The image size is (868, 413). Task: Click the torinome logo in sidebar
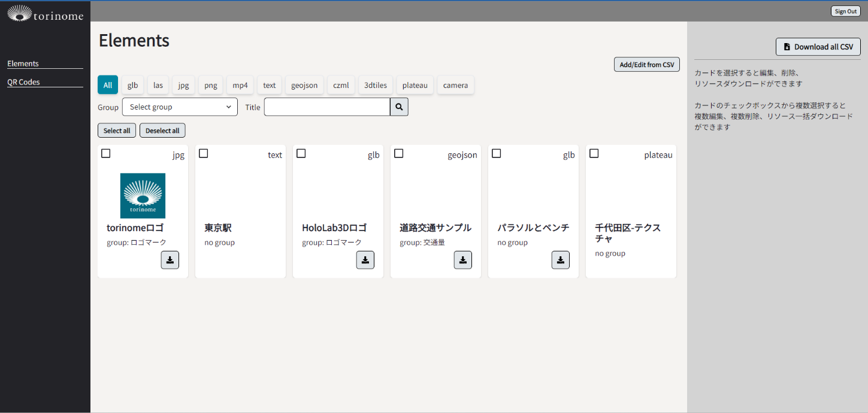45,14
